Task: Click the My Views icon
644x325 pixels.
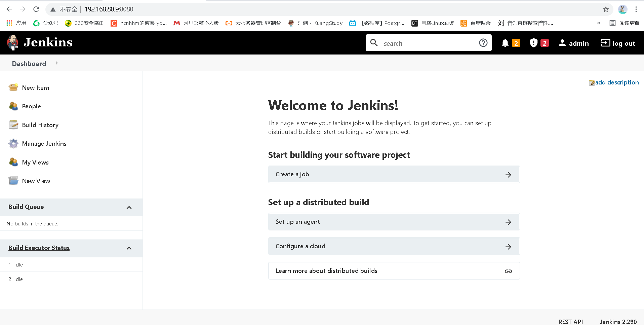Action: coord(13,162)
